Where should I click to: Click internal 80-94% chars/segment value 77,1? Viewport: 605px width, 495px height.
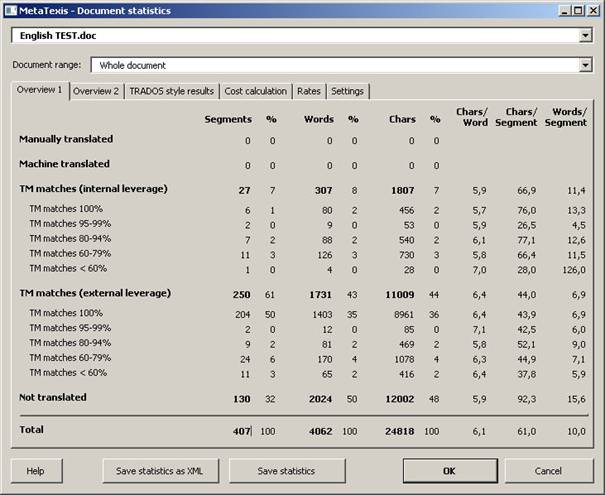coord(527,240)
